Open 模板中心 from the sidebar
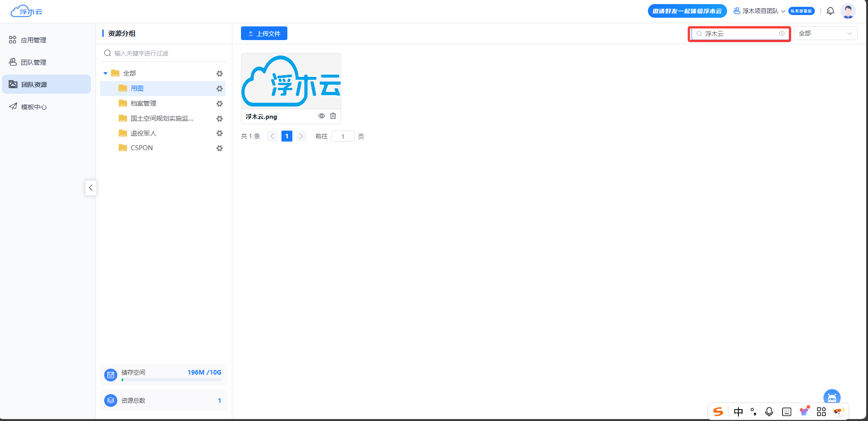 click(33, 107)
